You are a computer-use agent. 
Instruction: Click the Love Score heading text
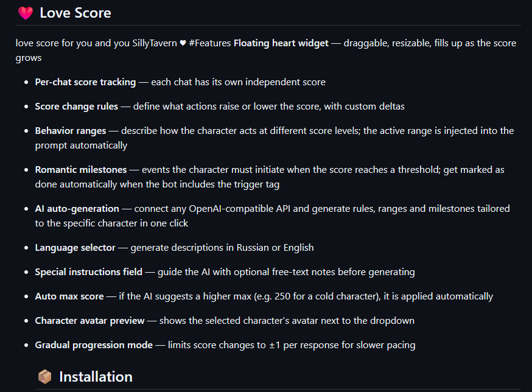75,13
